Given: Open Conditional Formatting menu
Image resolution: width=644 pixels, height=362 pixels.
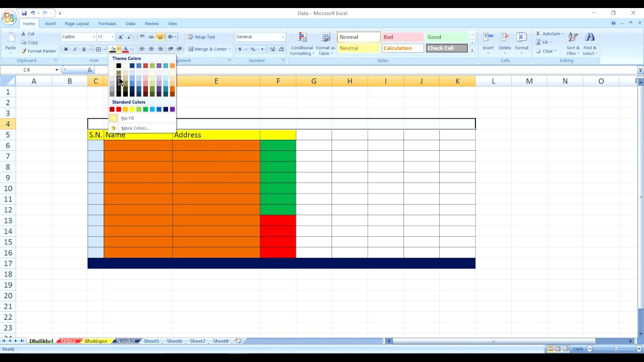Looking at the screenshot, I should click(x=302, y=44).
